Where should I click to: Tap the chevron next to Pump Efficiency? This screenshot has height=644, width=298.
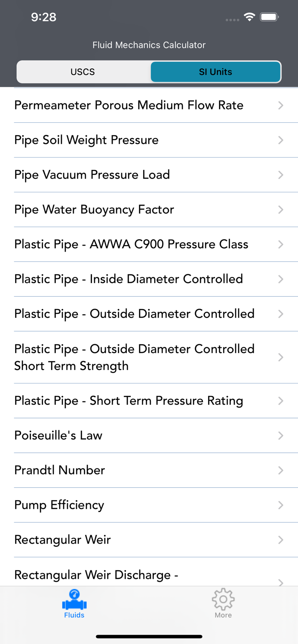281,505
